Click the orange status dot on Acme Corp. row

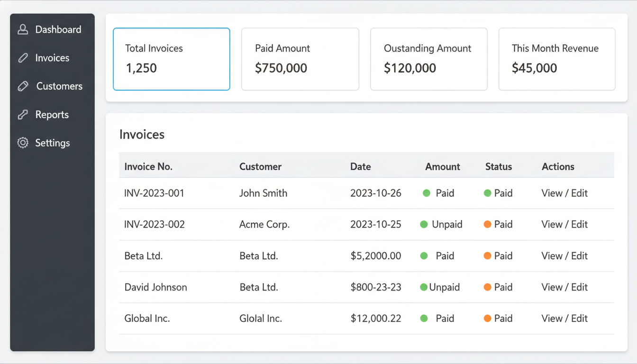coord(489,224)
